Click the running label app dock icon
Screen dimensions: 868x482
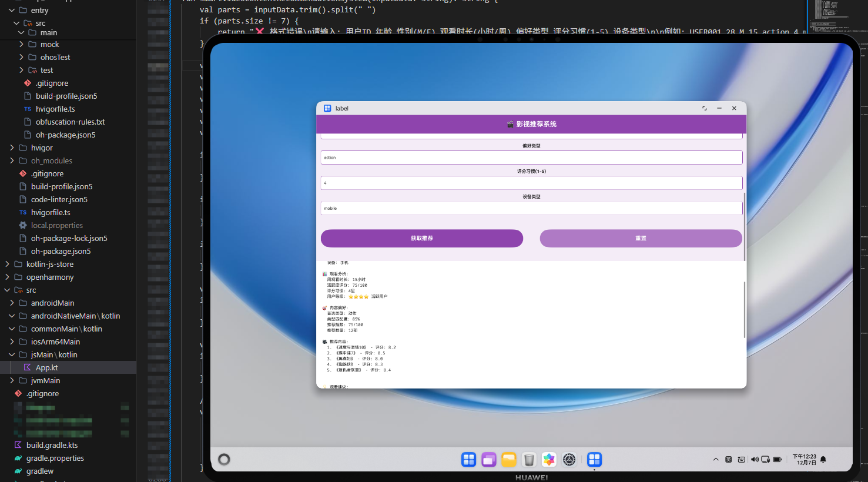pyautogui.click(x=594, y=460)
